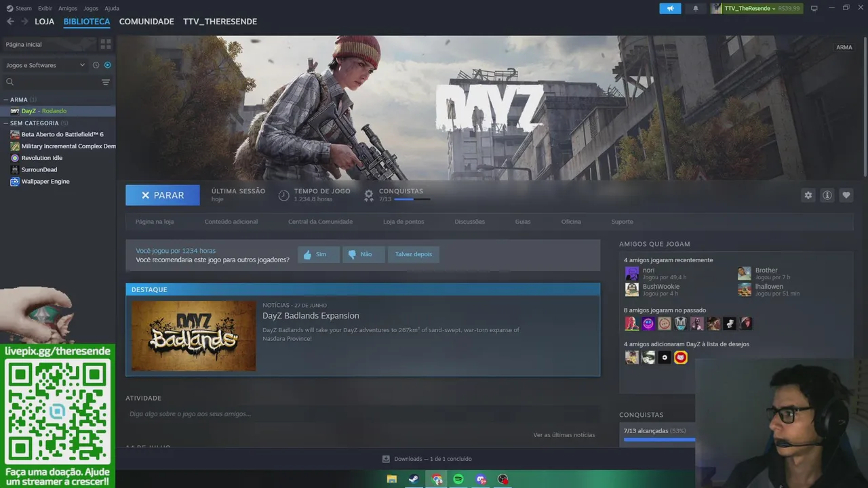
Task: Open Amigos menu
Action: pos(68,8)
